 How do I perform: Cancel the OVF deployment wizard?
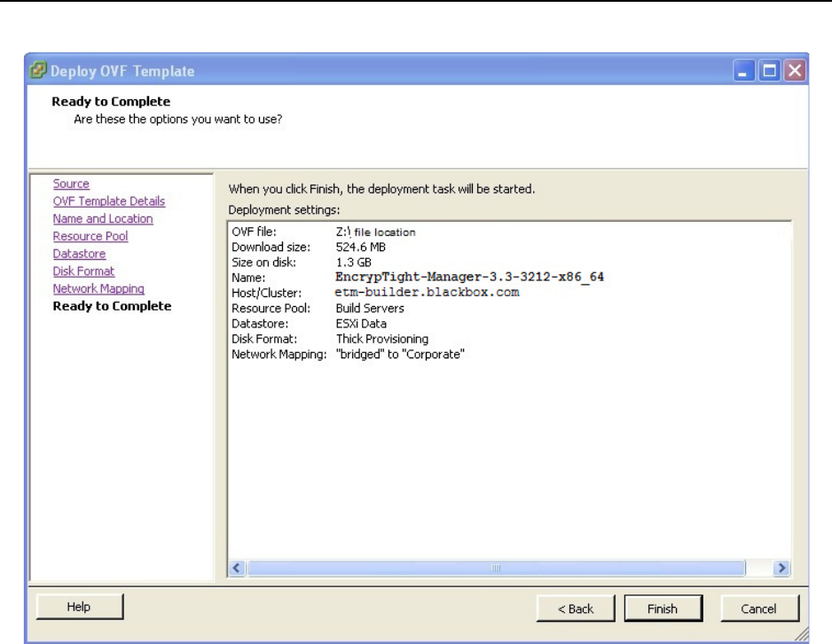[758, 609]
